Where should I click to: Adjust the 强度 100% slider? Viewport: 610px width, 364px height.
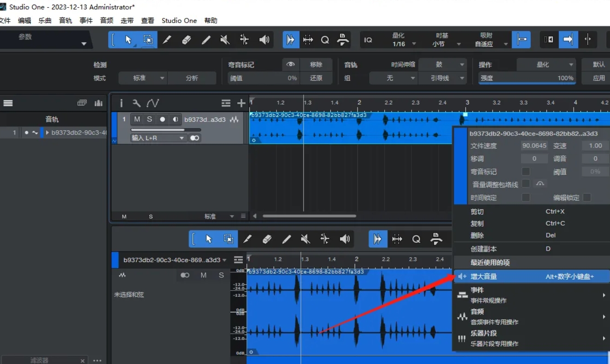[527, 78]
